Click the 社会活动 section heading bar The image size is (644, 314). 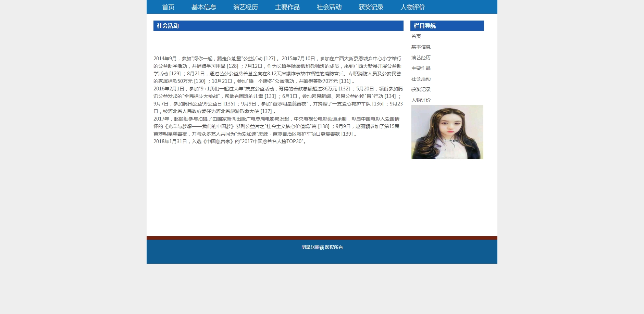pos(278,26)
